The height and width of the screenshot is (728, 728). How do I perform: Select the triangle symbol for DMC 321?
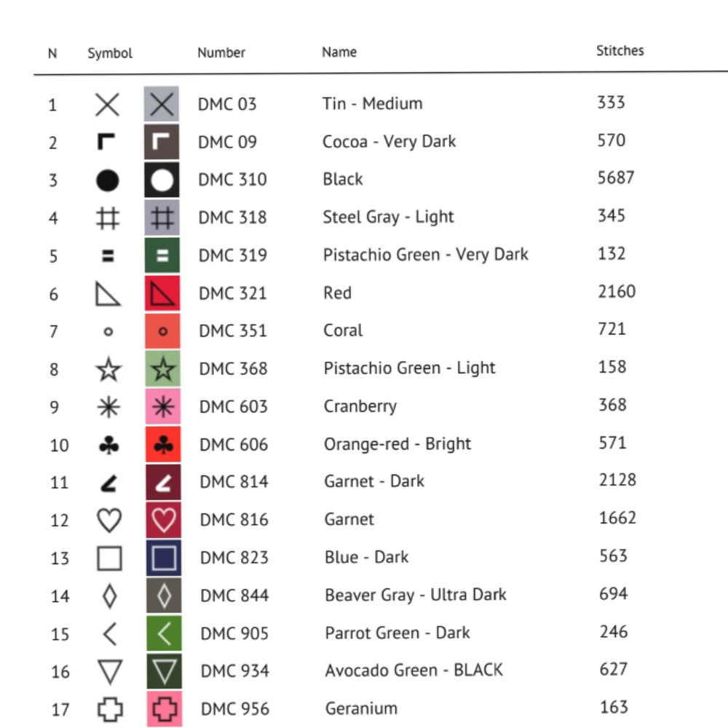pos(108,294)
